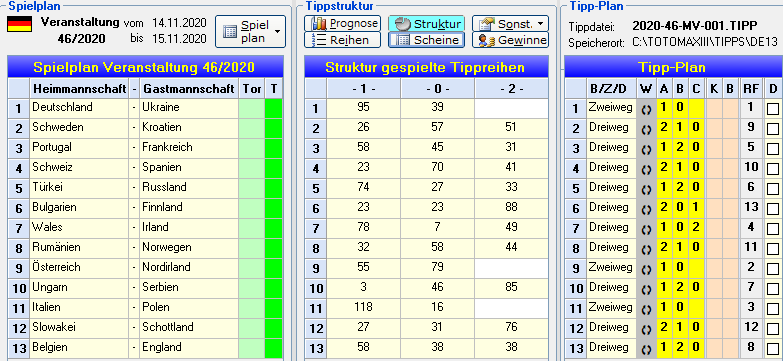Check the D box for Tipp-Plan row 1
783x361 pixels.
click(x=773, y=109)
